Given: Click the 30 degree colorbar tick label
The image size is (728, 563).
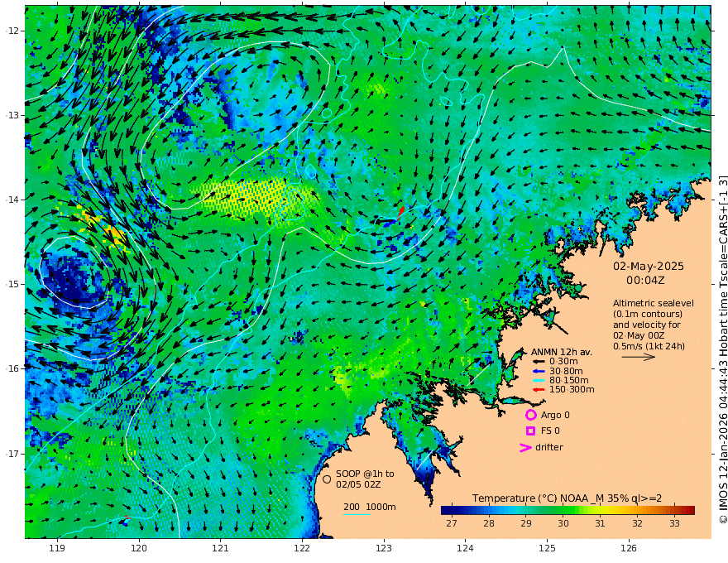Looking at the screenshot, I should pyautogui.click(x=563, y=523).
